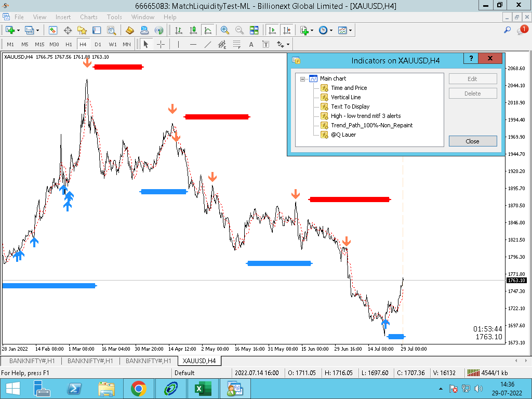Switch timeframe to M15
Image resolution: width=532 pixels, height=399 pixels.
tap(39, 45)
